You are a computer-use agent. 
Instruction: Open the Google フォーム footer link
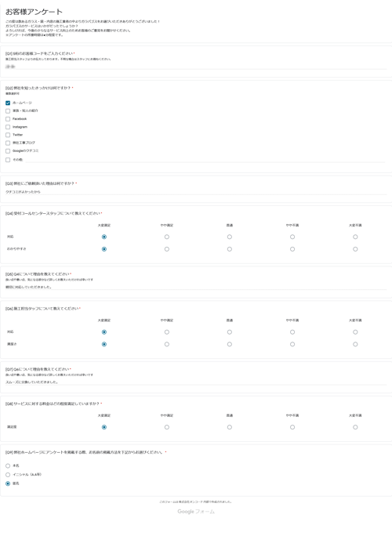(196, 511)
